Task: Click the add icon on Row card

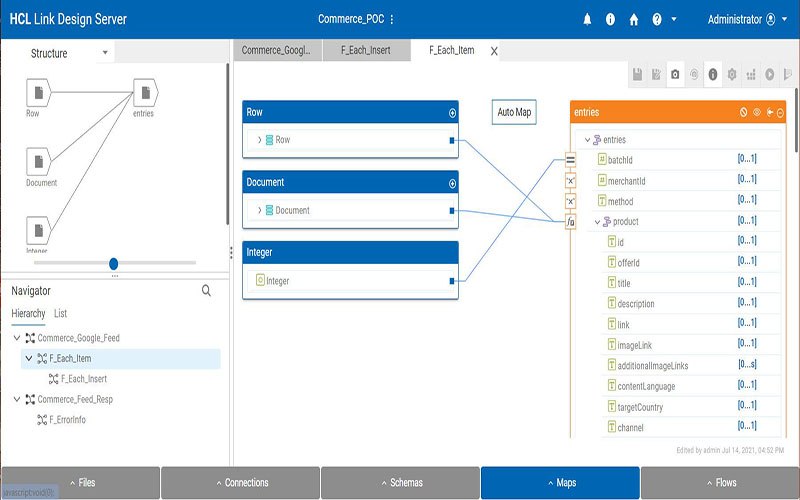Action: point(452,113)
